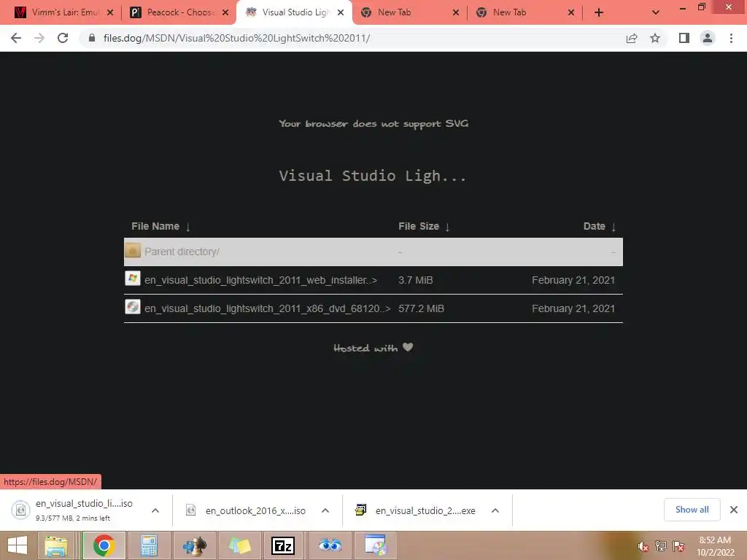The image size is (747, 560).
Task: Open the disc installer taskbar icon
Action: (376, 545)
